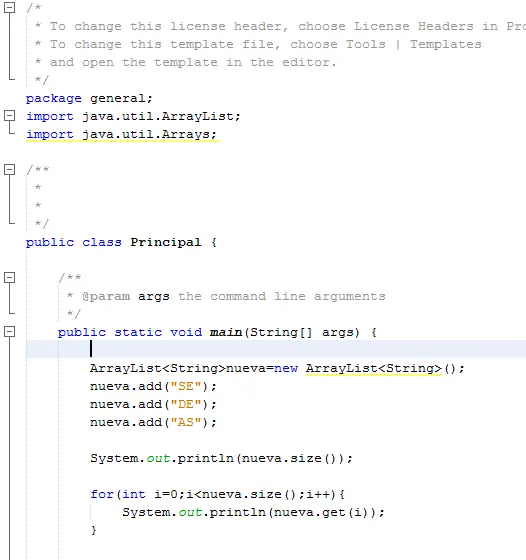Image resolution: width=526 pixels, height=560 pixels.
Task: Collapse the @param args Javadoc fold
Action: coord(10,278)
